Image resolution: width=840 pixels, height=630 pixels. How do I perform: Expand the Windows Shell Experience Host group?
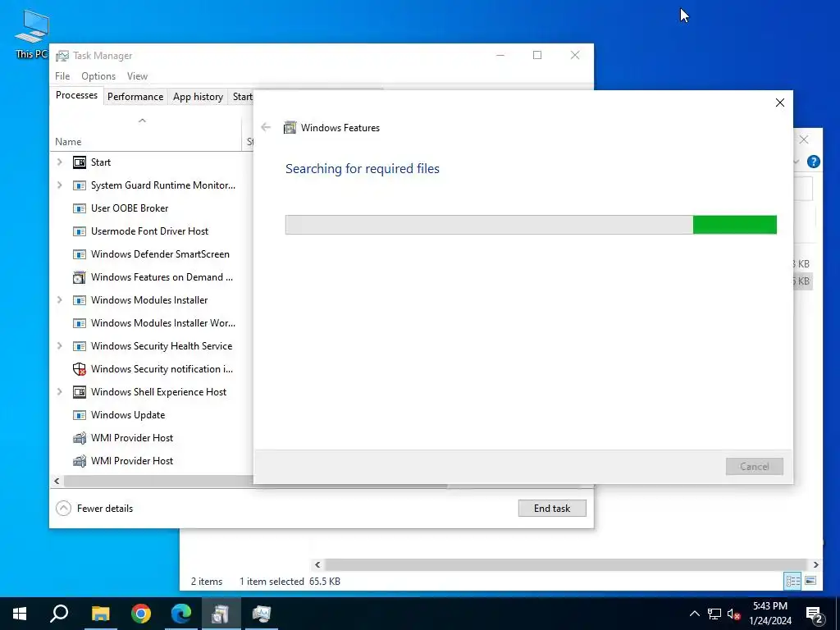click(59, 392)
